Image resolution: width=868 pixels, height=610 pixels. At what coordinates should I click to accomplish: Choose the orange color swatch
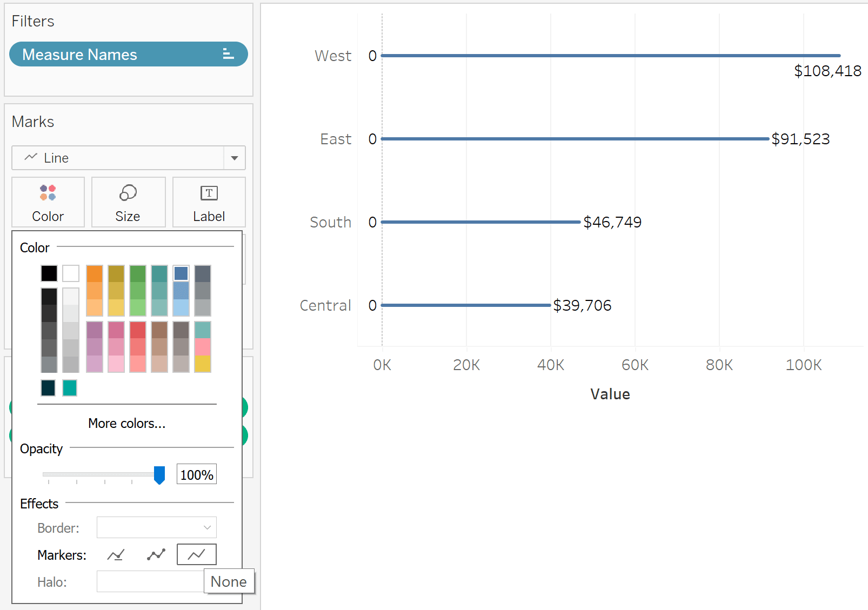[95, 273]
